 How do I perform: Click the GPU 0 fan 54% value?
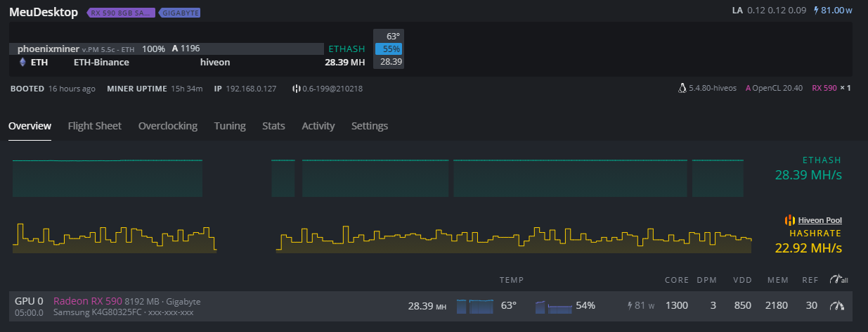tap(585, 306)
